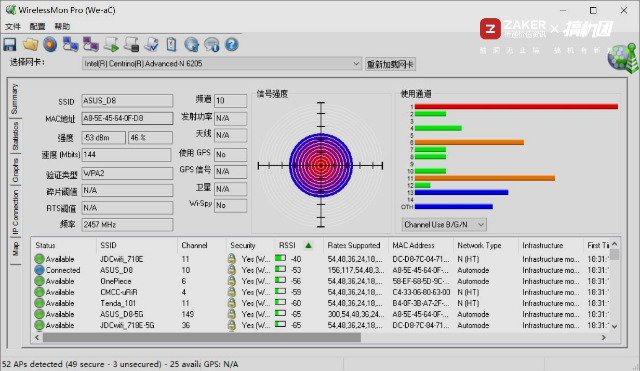Click the log icon with green play arrow
Screen dimensions: 640x371
coord(111,44)
